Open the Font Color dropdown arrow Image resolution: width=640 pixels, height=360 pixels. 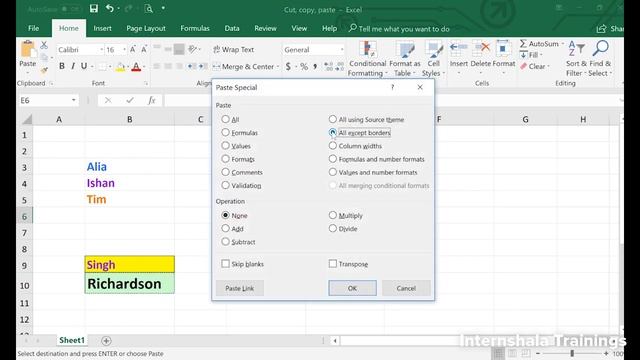coord(144,67)
